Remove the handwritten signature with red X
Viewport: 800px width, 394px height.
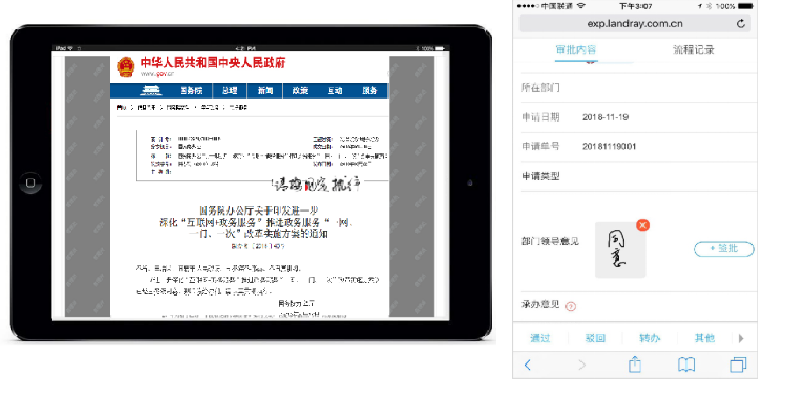click(643, 225)
